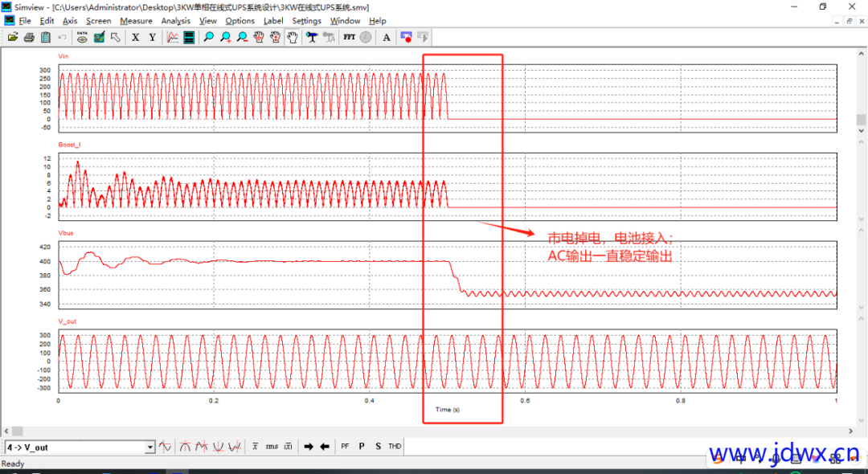The height and width of the screenshot is (474, 868).
Task: Open the Y axis settings
Action: tap(152, 37)
